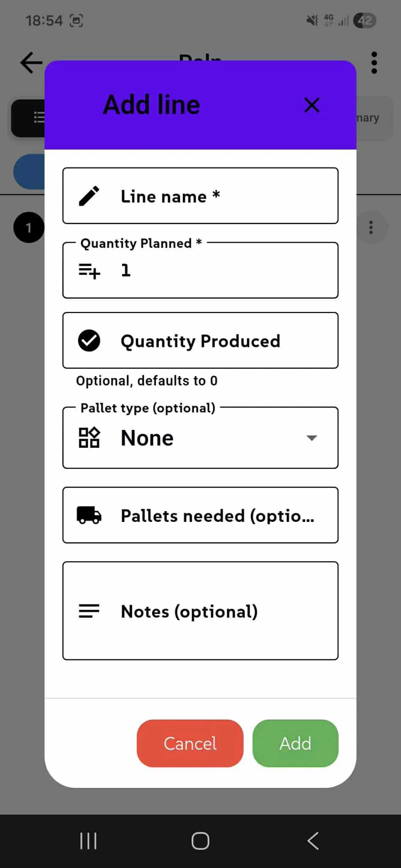The width and height of the screenshot is (401, 868).
Task: Focus the Notes (optional) input field
Action: tap(200, 610)
